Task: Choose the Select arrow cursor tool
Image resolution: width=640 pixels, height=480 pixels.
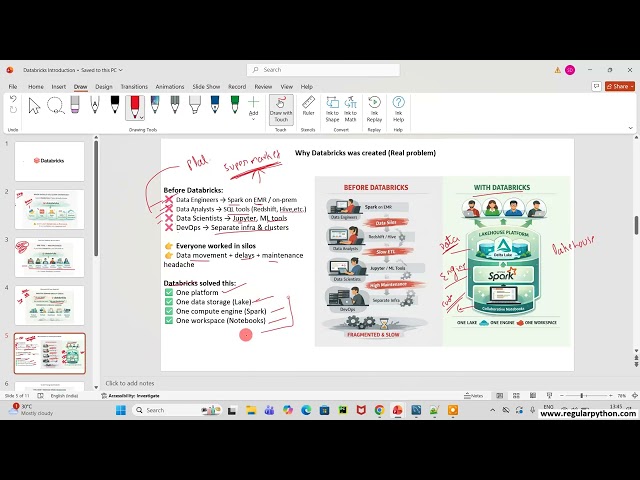Action: 34,106
